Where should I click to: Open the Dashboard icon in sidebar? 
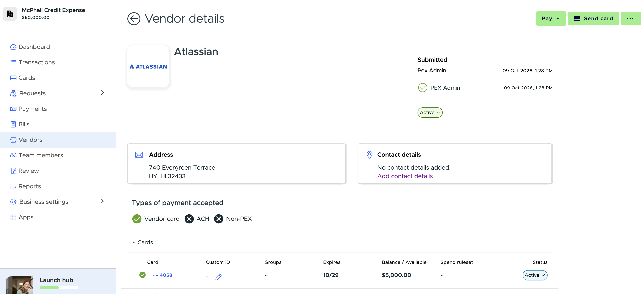point(13,47)
